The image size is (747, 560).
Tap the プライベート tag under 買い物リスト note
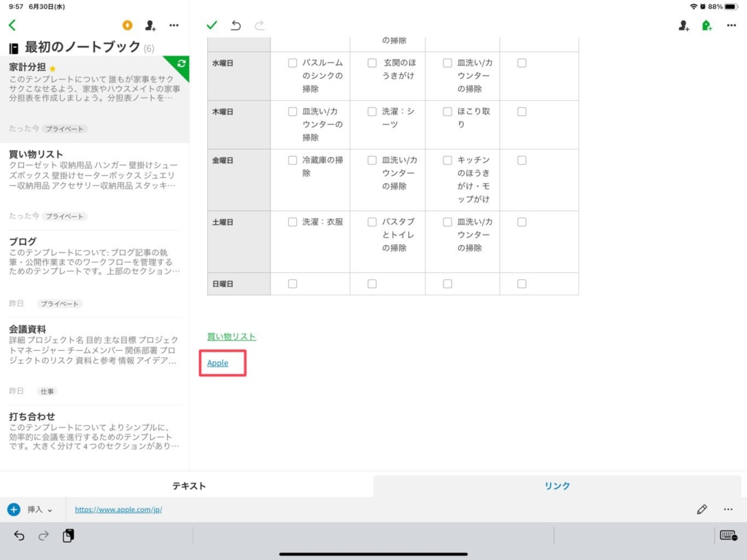click(65, 216)
